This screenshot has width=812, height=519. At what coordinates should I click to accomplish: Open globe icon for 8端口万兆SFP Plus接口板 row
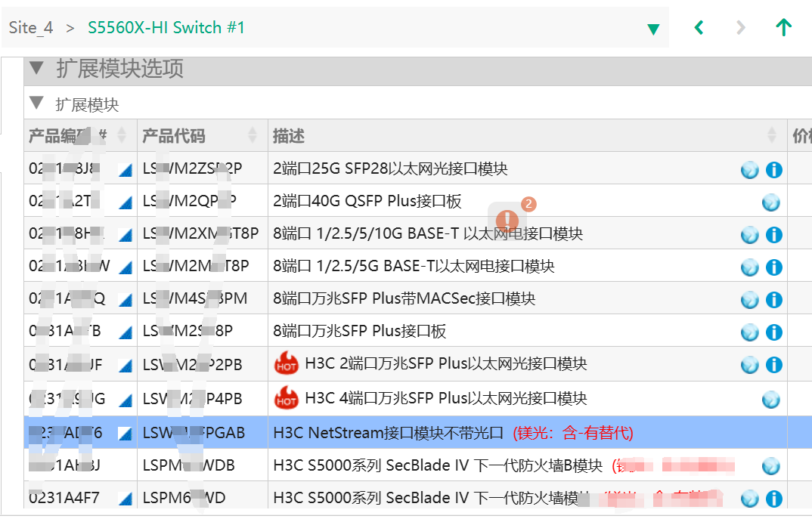(749, 332)
